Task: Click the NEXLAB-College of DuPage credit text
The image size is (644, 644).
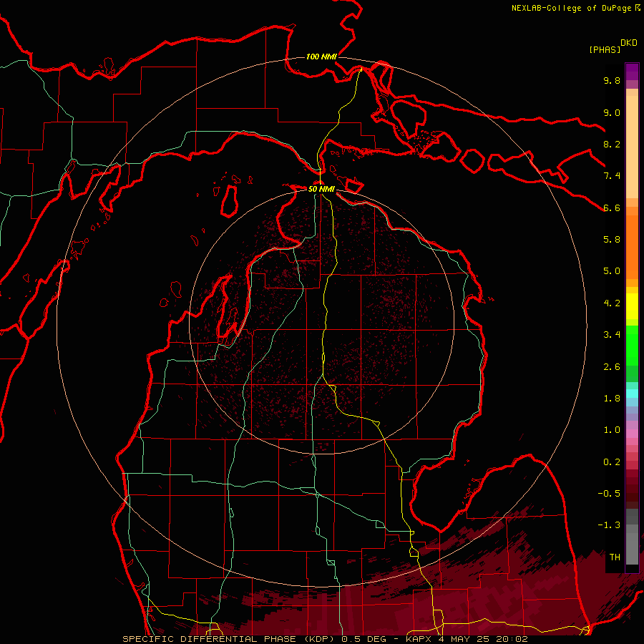Action: coord(575,8)
